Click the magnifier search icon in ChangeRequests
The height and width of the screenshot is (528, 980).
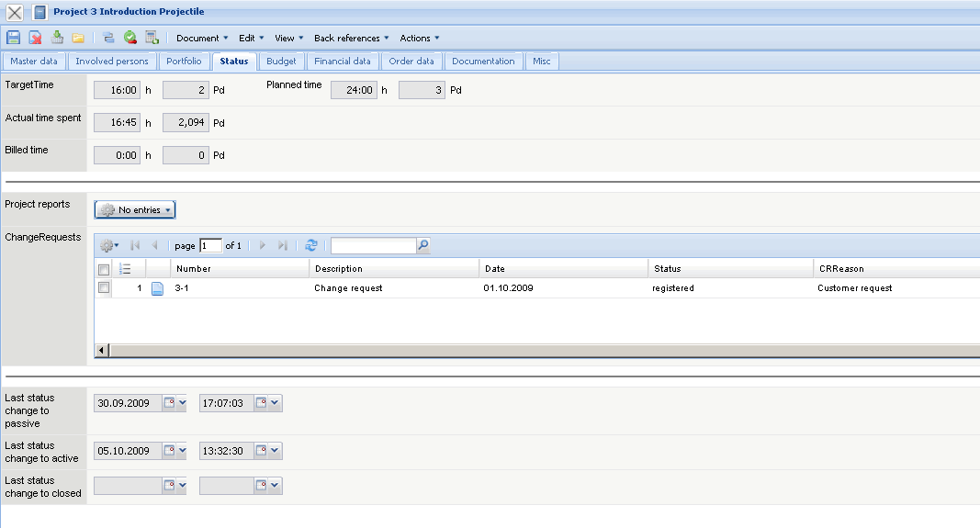click(x=422, y=245)
